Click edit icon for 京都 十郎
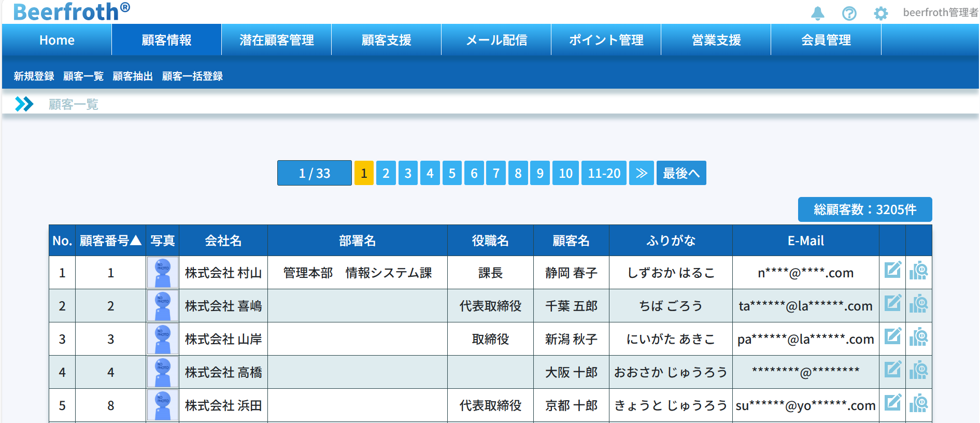 [x=892, y=403]
